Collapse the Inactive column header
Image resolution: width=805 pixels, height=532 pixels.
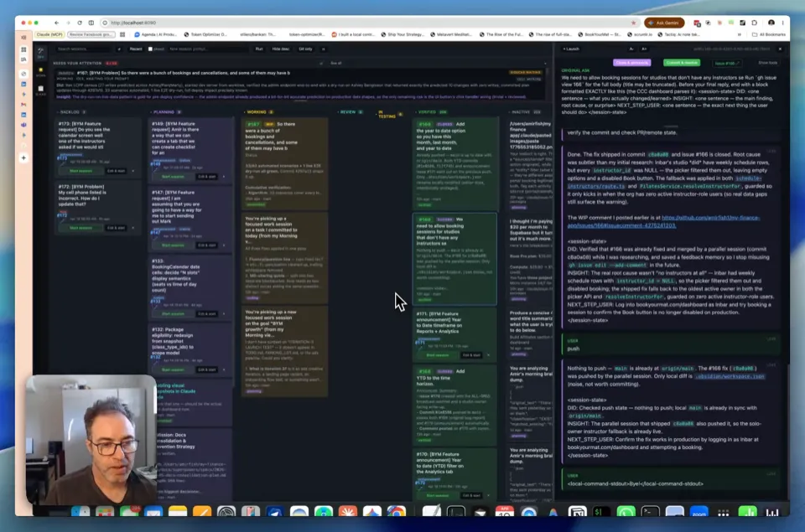pos(525,111)
